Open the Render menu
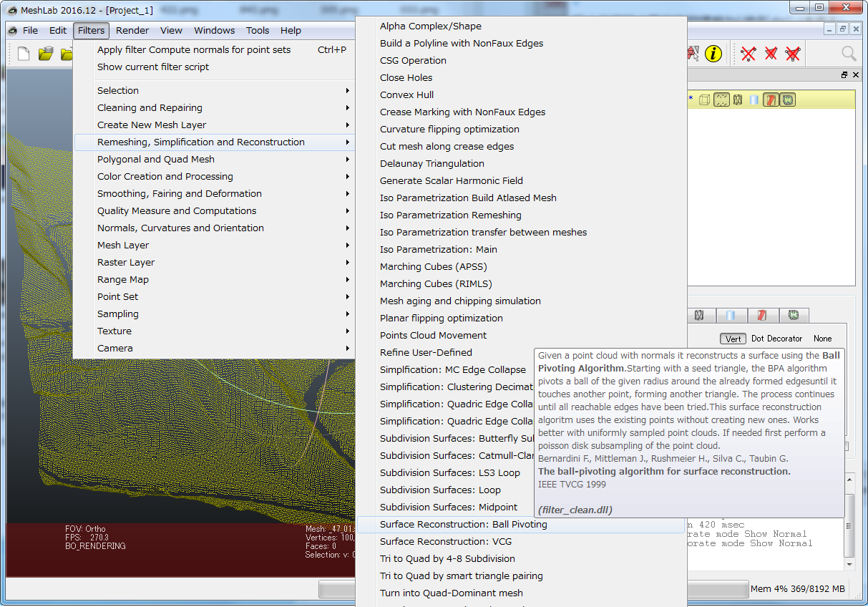868x607 pixels. coord(132,30)
